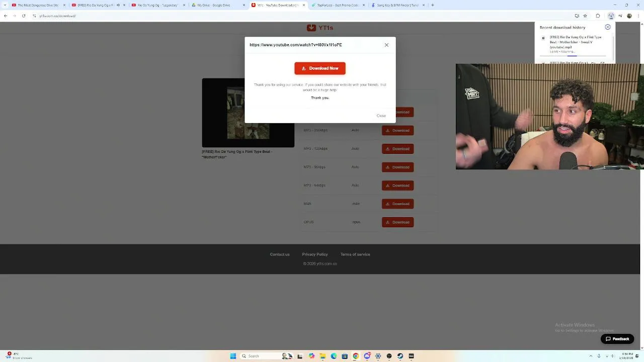644x362 pixels.
Task: Open a new browser tab
Action: coord(433,5)
